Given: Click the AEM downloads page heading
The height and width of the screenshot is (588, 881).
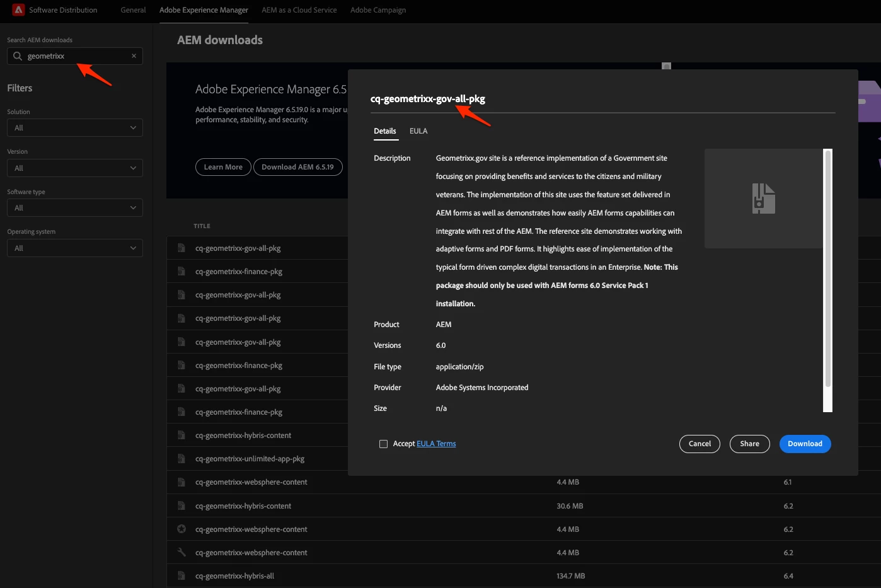Looking at the screenshot, I should point(220,40).
